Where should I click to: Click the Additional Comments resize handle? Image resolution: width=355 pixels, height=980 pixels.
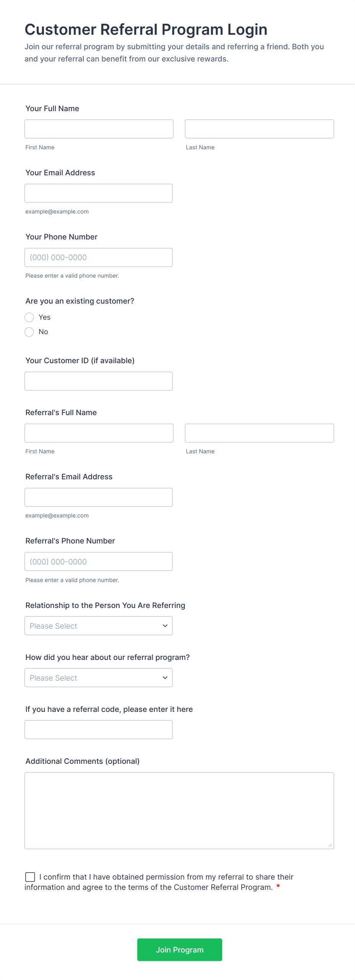point(330,845)
